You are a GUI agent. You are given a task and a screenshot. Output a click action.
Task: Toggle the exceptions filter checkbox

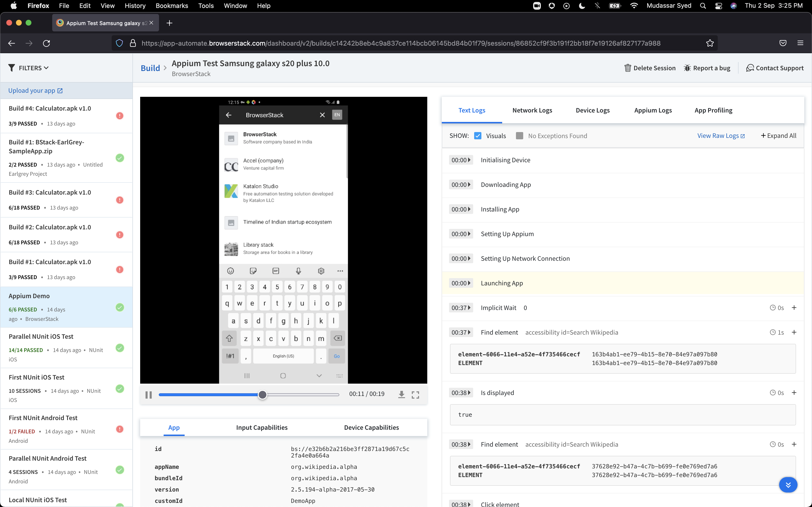pyautogui.click(x=519, y=136)
